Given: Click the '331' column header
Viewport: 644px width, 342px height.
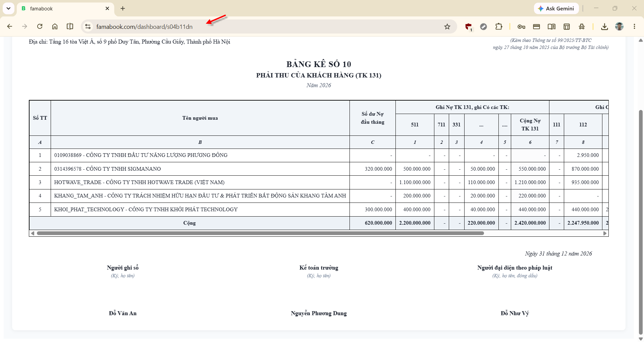Looking at the screenshot, I should (x=457, y=124).
